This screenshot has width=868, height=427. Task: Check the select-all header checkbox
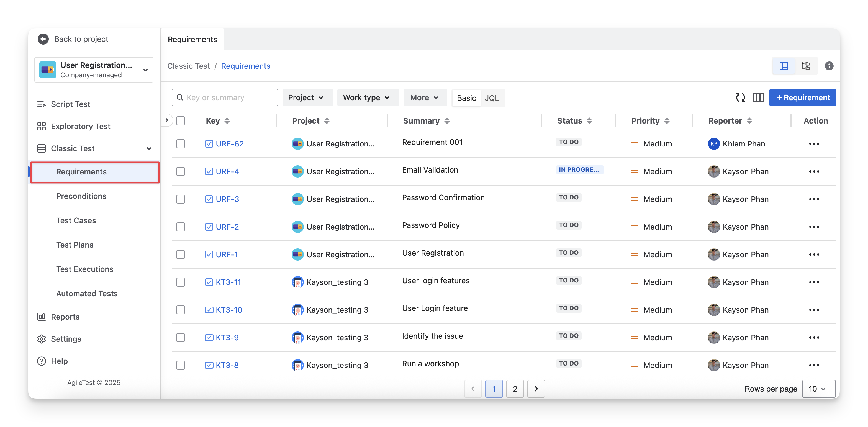tap(181, 121)
